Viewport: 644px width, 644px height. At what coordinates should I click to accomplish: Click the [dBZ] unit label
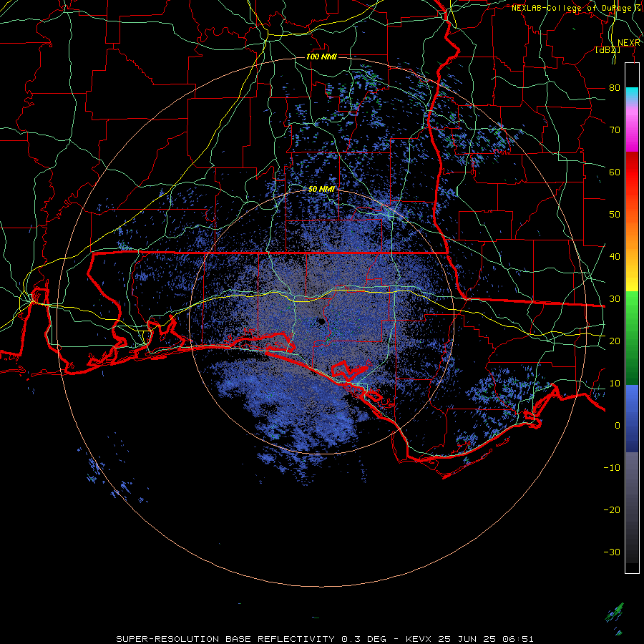(608, 49)
